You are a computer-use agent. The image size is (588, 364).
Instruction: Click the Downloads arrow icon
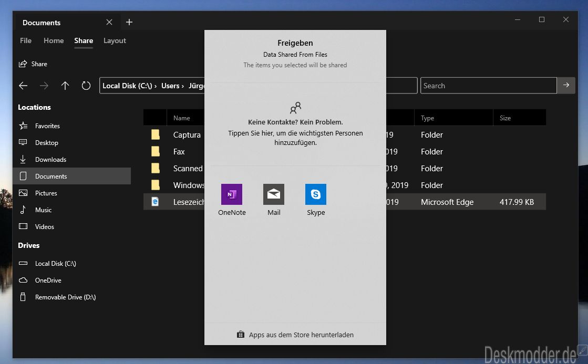(23, 159)
